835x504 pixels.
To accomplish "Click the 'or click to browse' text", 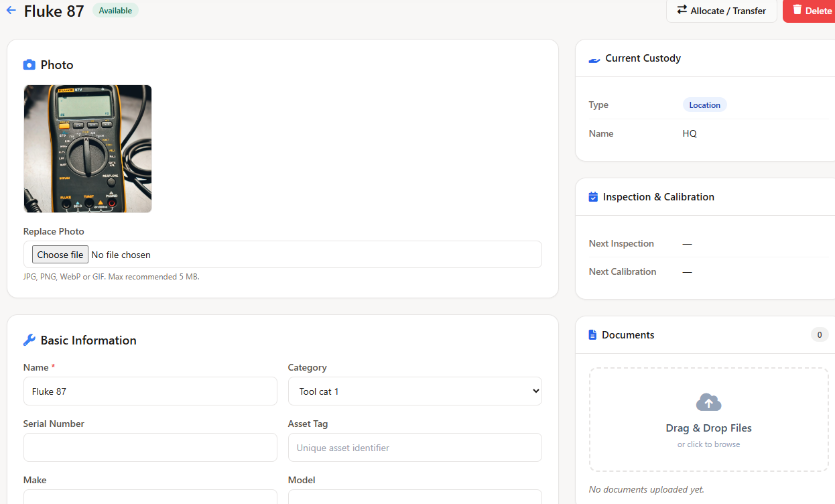I will pos(708,444).
